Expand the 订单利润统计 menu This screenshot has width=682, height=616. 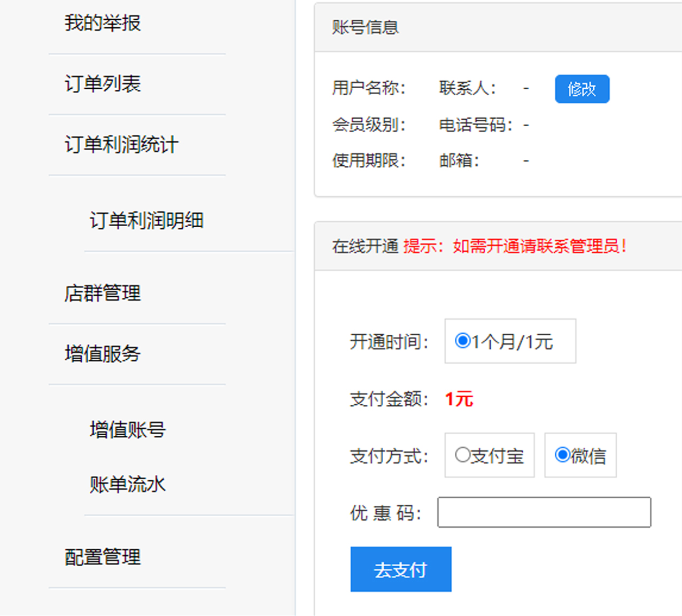click(x=121, y=144)
